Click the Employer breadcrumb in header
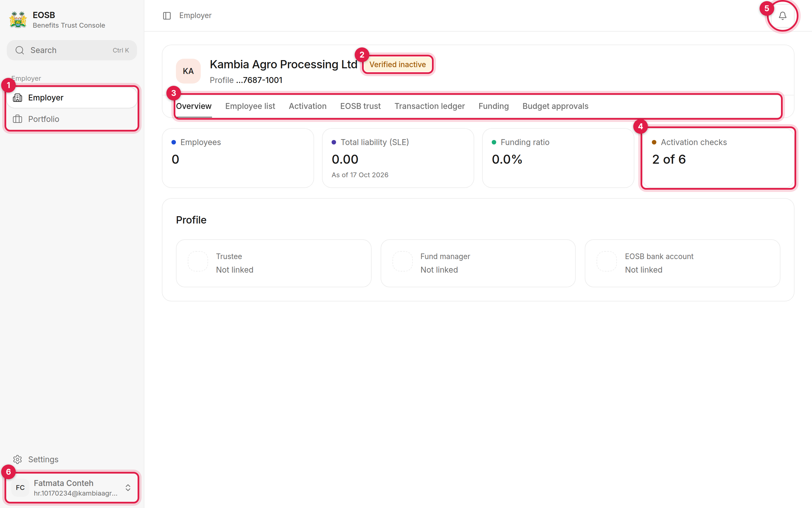This screenshot has height=508, width=812. [x=195, y=16]
